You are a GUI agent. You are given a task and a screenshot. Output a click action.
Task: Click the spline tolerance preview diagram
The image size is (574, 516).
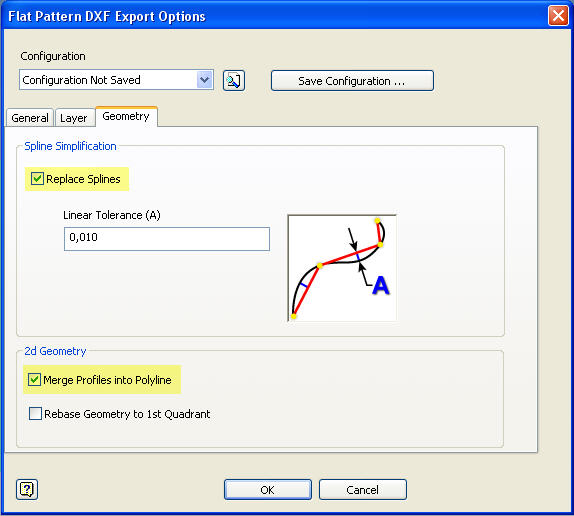(x=342, y=268)
